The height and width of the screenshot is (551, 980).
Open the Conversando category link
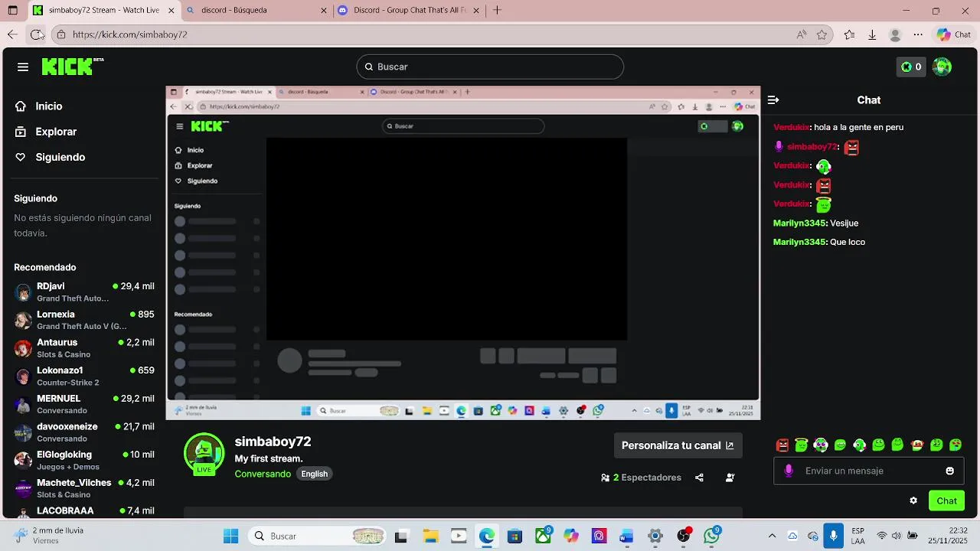pyautogui.click(x=263, y=474)
